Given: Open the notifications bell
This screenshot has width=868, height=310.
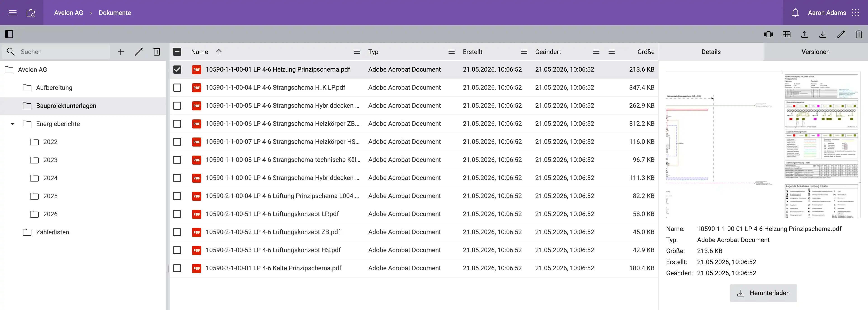Looking at the screenshot, I should pos(795,13).
